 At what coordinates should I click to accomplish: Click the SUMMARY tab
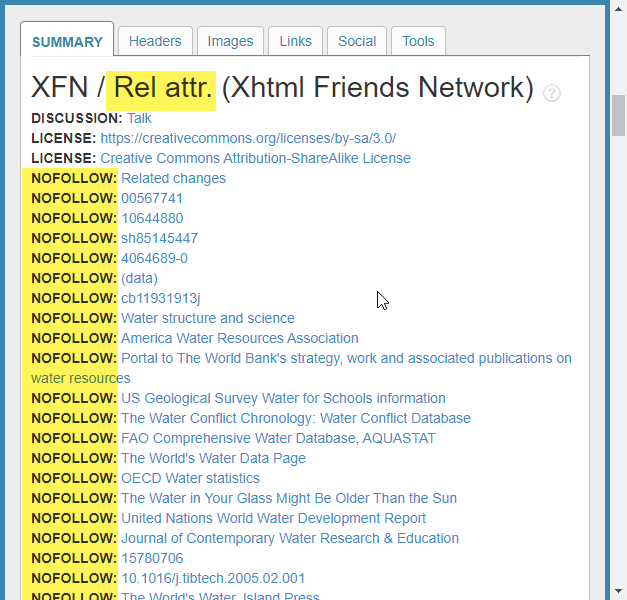[x=67, y=42]
